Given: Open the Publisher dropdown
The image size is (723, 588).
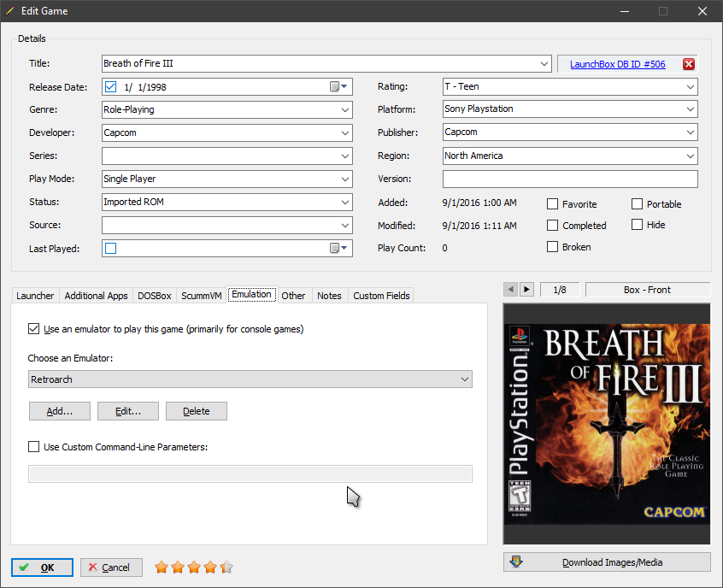Looking at the screenshot, I should 691,132.
